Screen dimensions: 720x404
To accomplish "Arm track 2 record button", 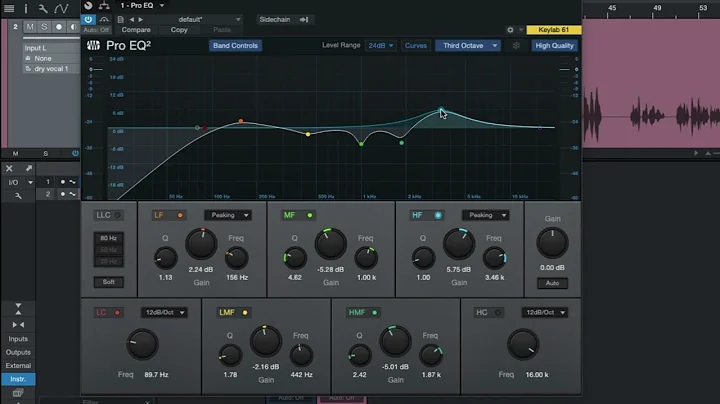I will pyautogui.click(x=59, y=27).
